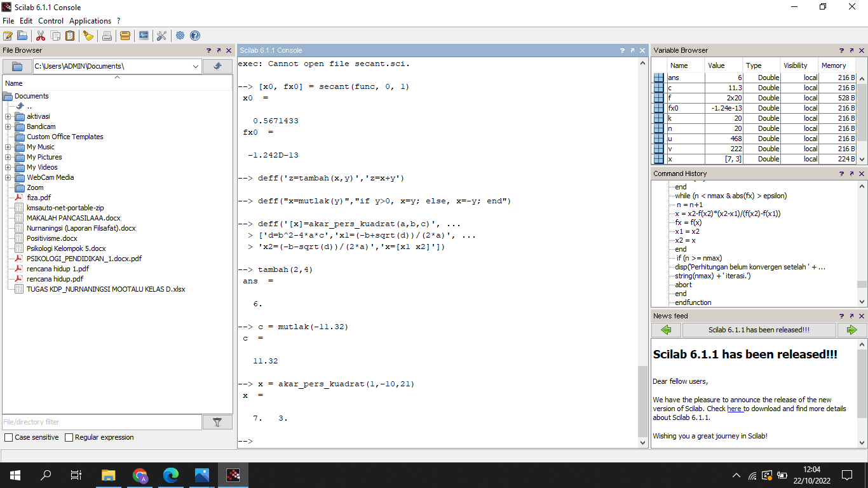This screenshot has height=488, width=868.
Task: Undock the Variable Browser panel
Action: pyautogui.click(x=851, y=50)
